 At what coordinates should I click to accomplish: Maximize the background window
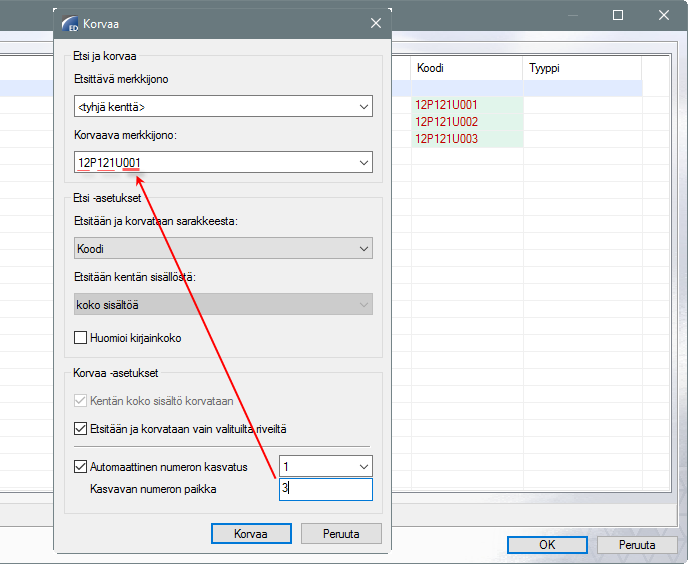coord(618,15)
